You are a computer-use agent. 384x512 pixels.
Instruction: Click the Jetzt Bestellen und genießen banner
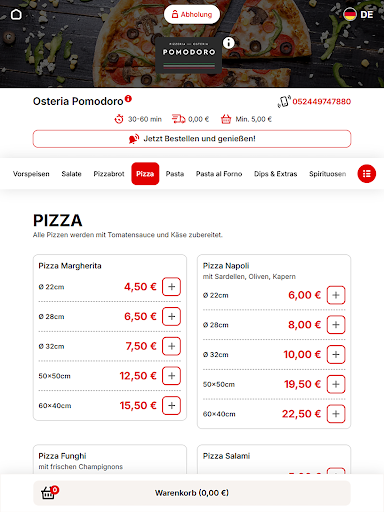192,139
